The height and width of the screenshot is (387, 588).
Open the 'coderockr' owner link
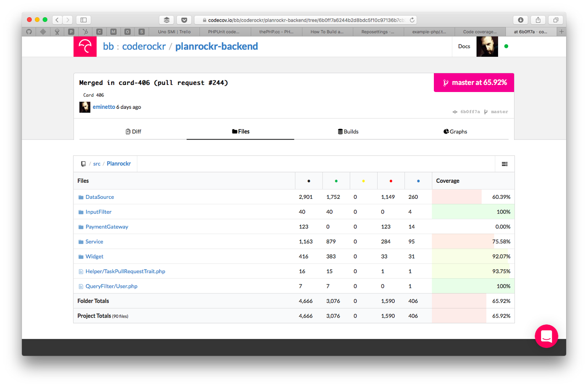[144, 47]
